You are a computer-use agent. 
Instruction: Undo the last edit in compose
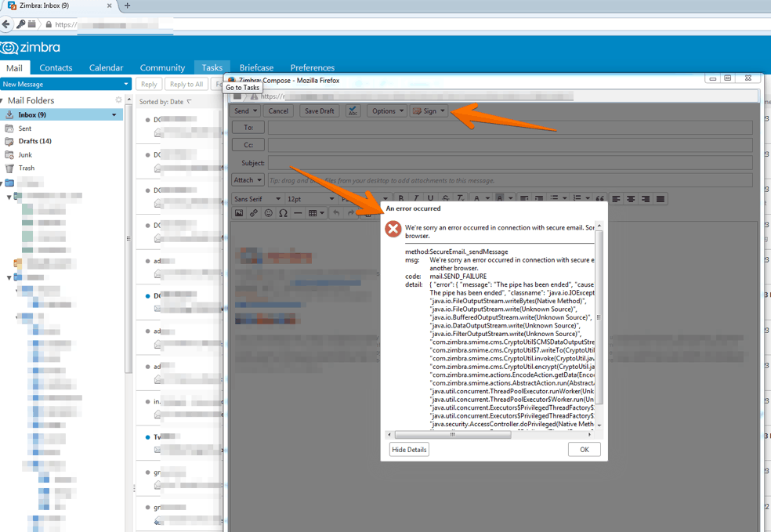click(336, 213)
